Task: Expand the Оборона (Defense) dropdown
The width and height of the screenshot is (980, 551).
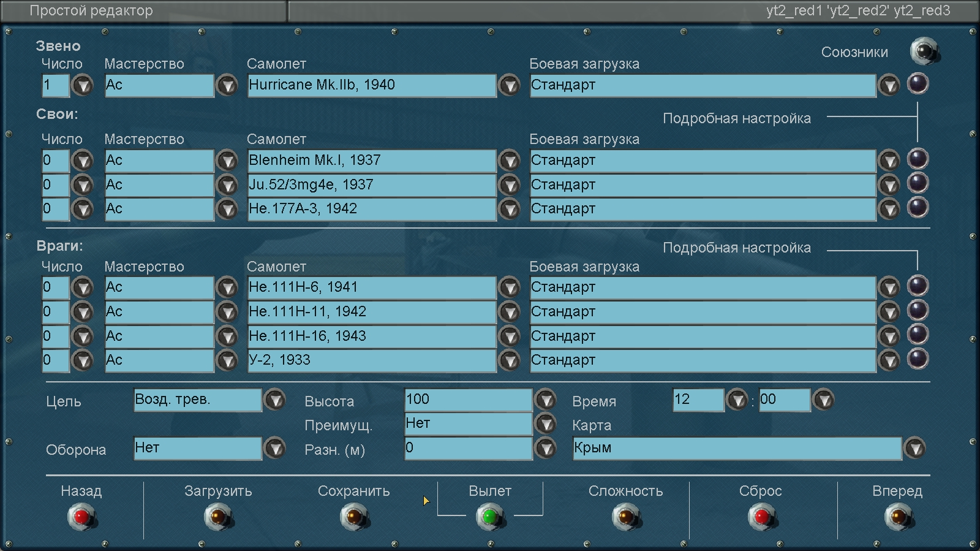Action: point(274,449)
